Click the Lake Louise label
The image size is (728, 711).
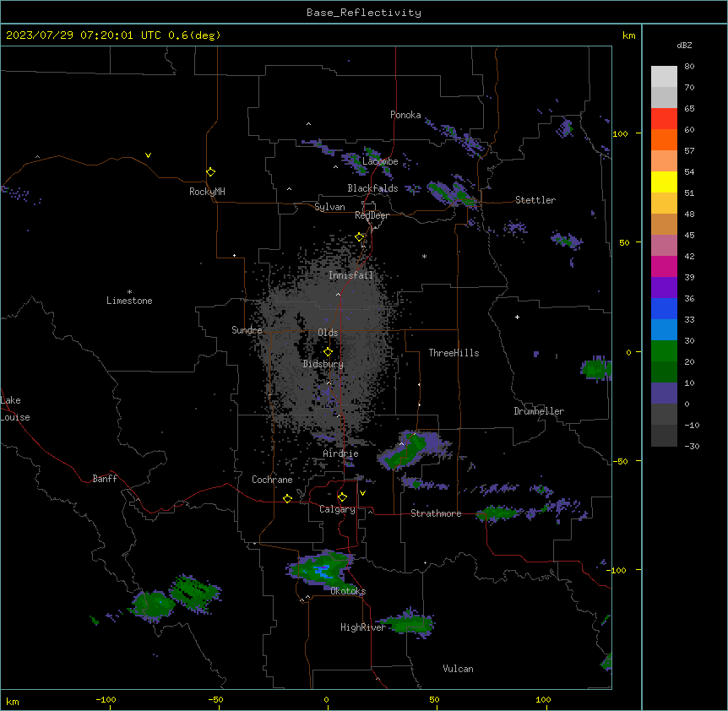tap(15, 409)
